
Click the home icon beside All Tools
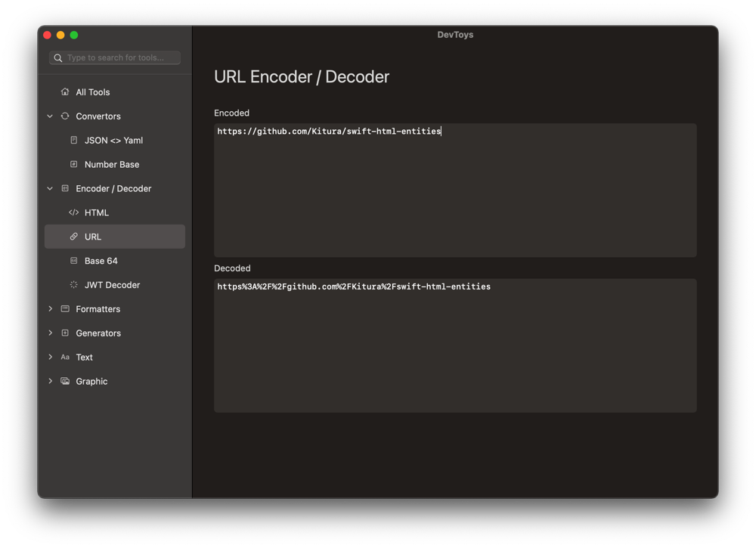(65, 92)
